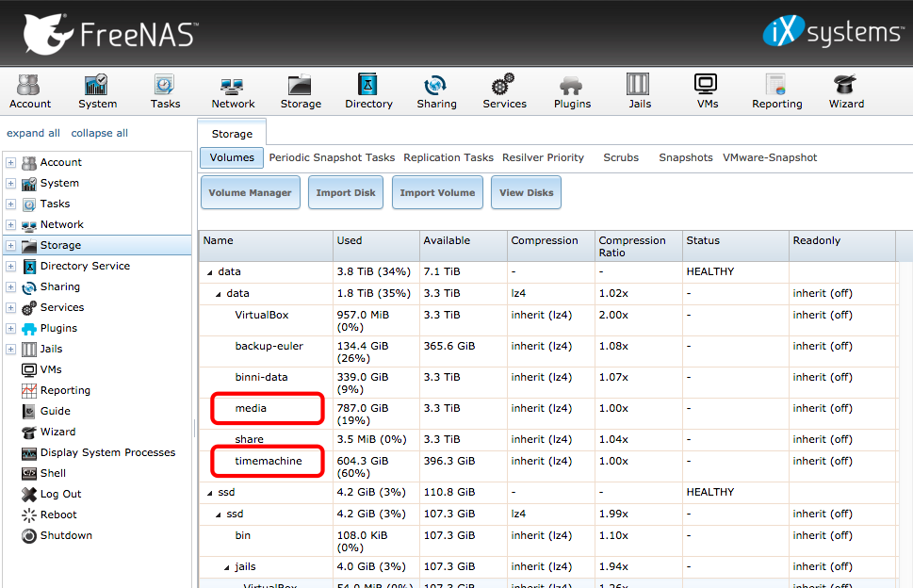913x588 pixels.
Task: Open the Guide icon in the sidebar
Action: click(x=28, y=411)
